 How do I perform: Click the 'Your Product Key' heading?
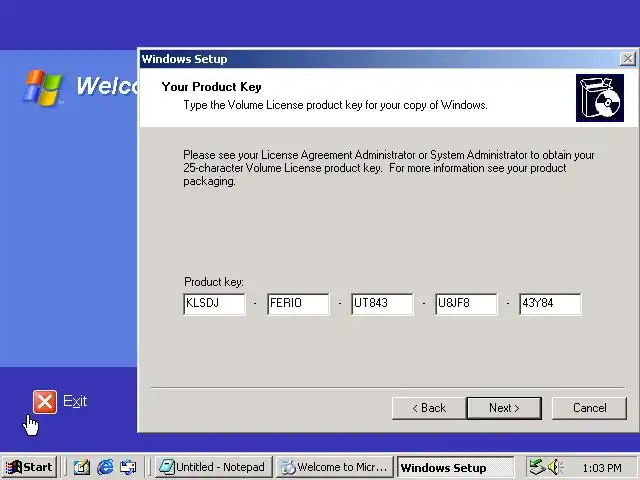coord(211,87)
